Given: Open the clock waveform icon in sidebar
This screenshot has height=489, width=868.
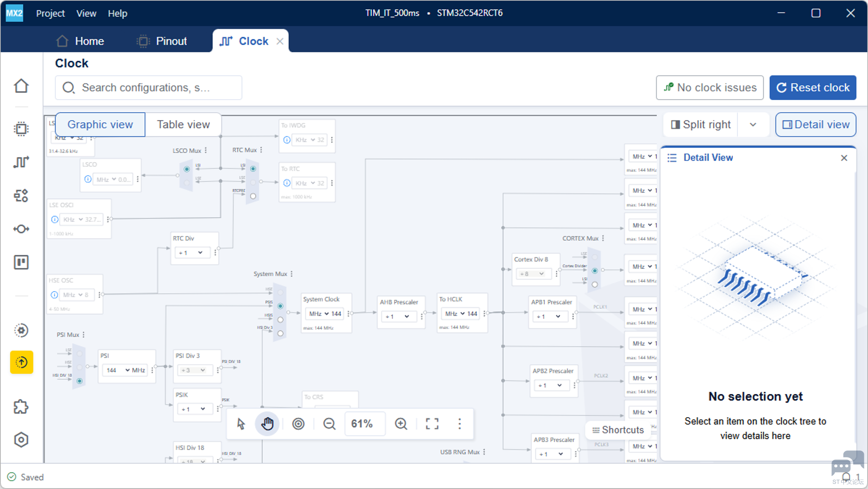Looking at the screenshot, I should 21,162.
